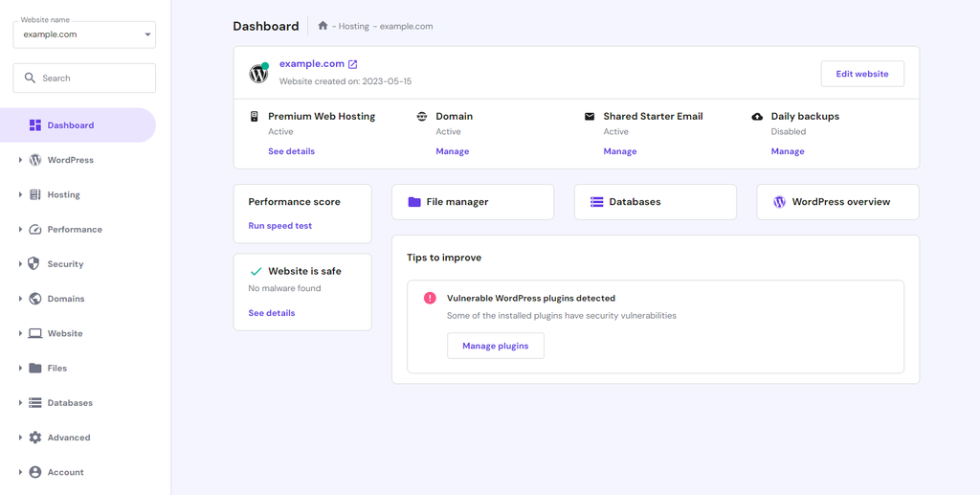Expand the Advanced sidebar section
The width and height of the screenshot is (980, 495).
click(x=20, y=438)
